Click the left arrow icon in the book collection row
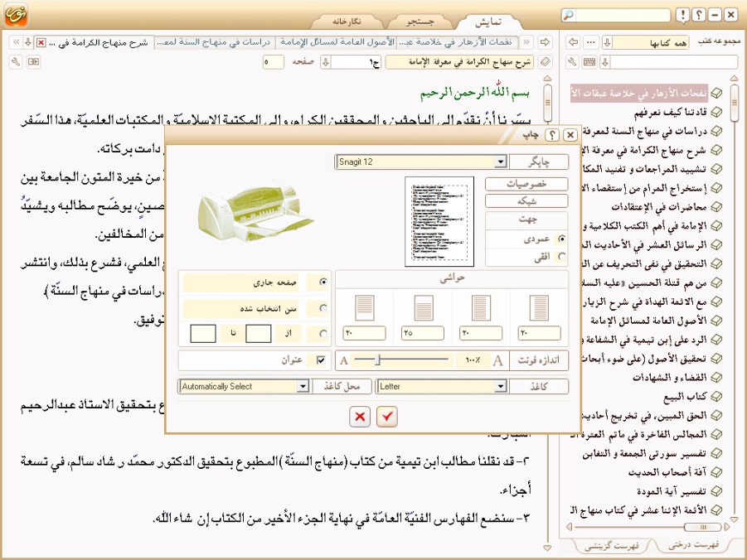This screenshot has height=560, width=747. 574,42
